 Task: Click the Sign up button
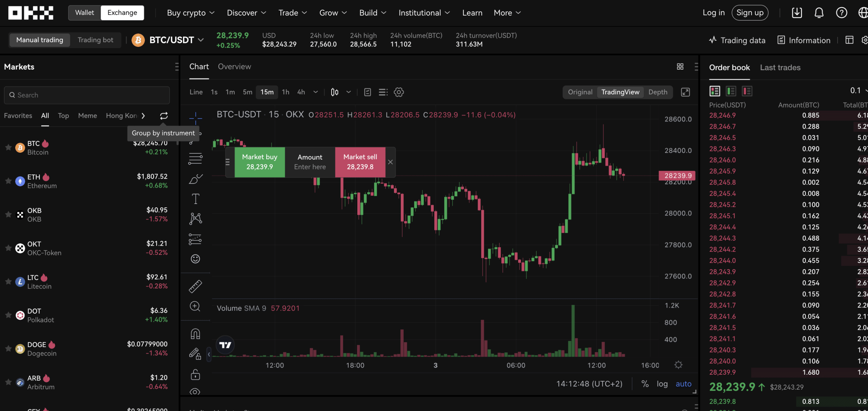[x=750, y=13]
